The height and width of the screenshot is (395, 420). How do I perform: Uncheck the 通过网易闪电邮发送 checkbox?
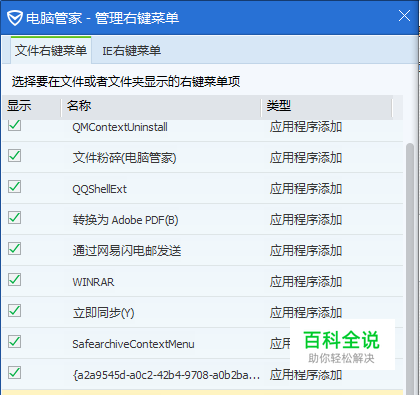(x=14, y=249)
